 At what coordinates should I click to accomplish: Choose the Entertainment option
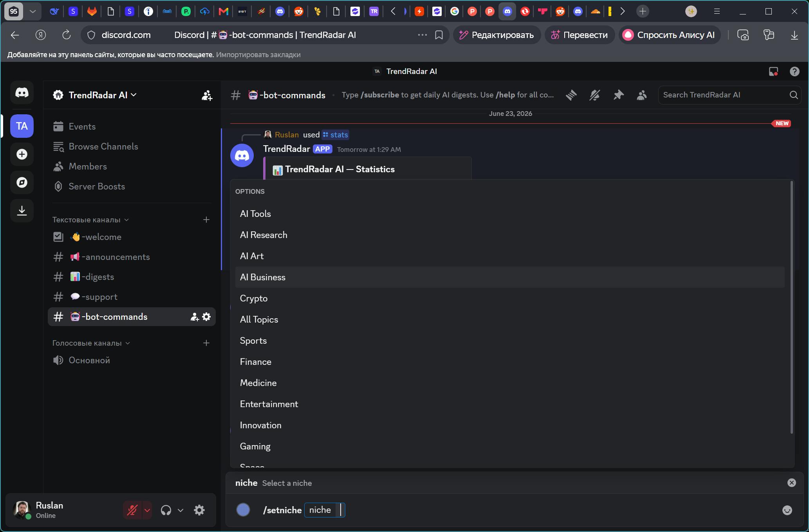point(510,404)
